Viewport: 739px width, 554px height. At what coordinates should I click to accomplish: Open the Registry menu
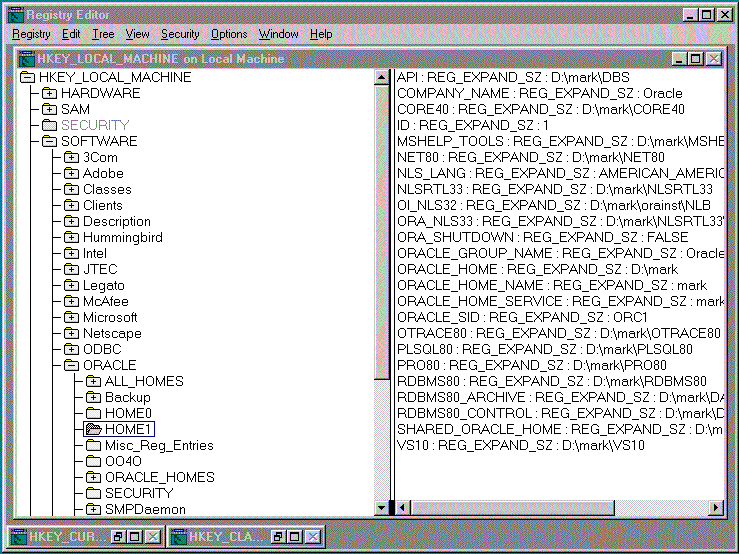pyautogui.click(x=31, y=34)
